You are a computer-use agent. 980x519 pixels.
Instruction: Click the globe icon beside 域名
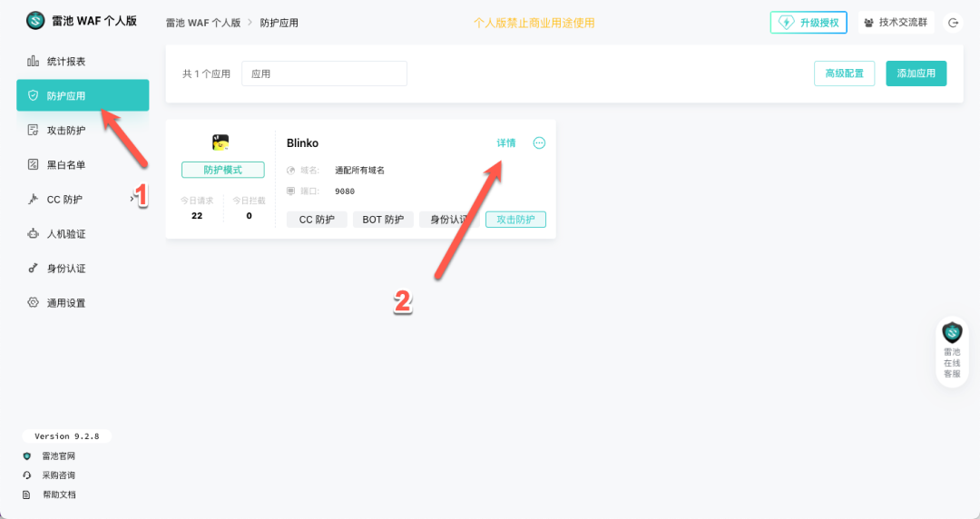pos(290,170)
